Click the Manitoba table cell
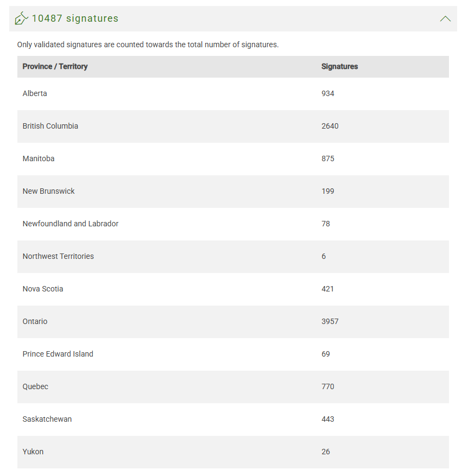The width and height of the screenshot is (462, 476). [39, 158]
